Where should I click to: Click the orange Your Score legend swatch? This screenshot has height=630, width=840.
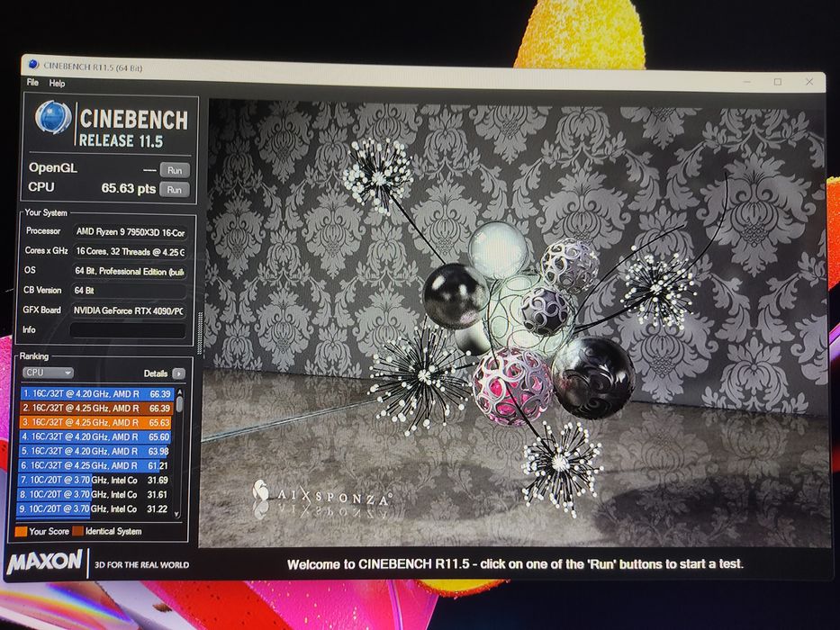point(21,531)
